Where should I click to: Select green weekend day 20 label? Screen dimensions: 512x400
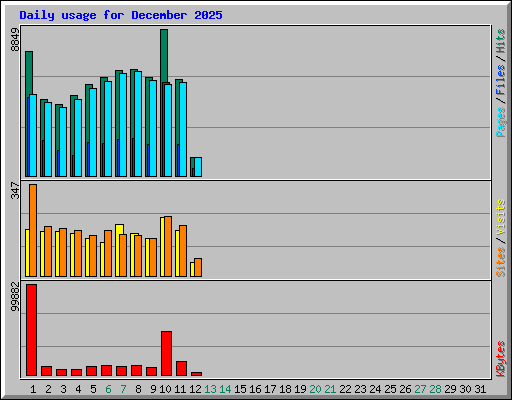click(315, 389)
